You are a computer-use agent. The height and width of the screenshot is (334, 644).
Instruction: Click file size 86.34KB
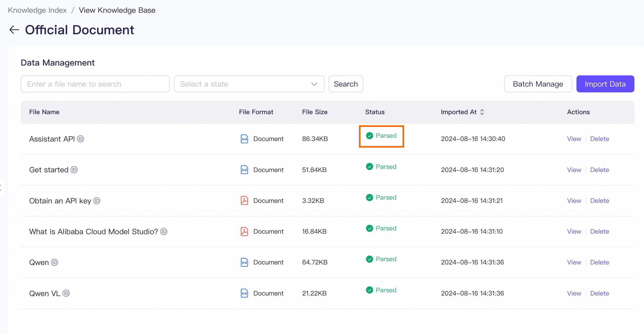(315, 139)
